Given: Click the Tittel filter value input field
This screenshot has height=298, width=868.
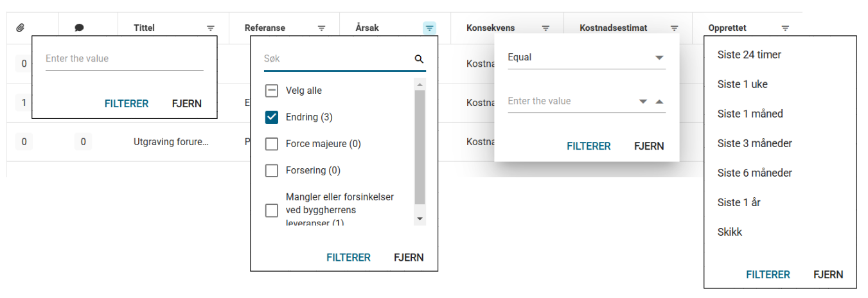Looking at the screenshot, I should pyautogui.click(x=124, y=59).
